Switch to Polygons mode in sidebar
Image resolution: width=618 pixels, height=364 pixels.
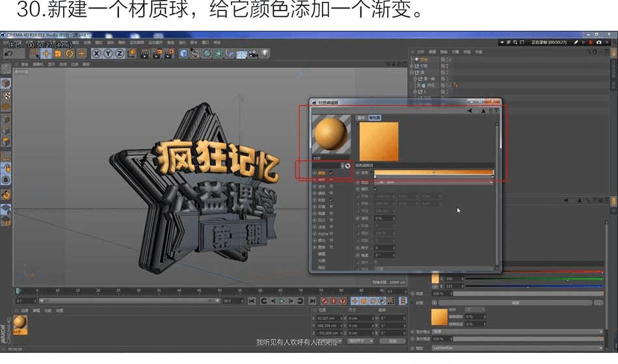[x=5, y=142]
